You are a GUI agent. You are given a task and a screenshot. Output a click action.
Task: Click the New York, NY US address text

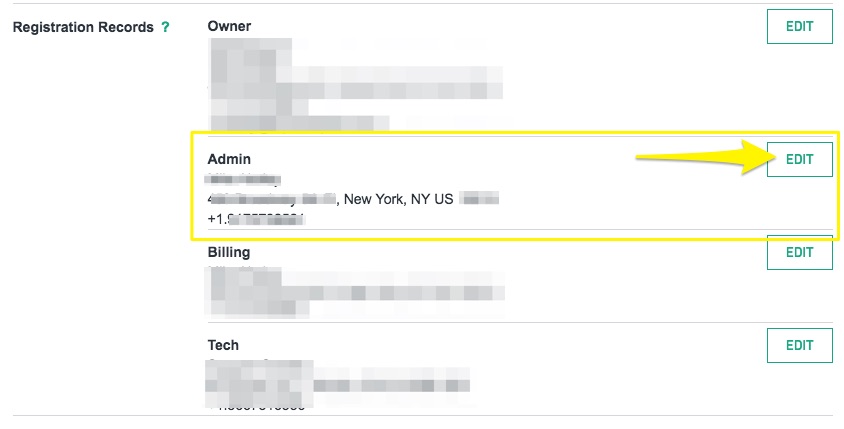click(397, 199)
